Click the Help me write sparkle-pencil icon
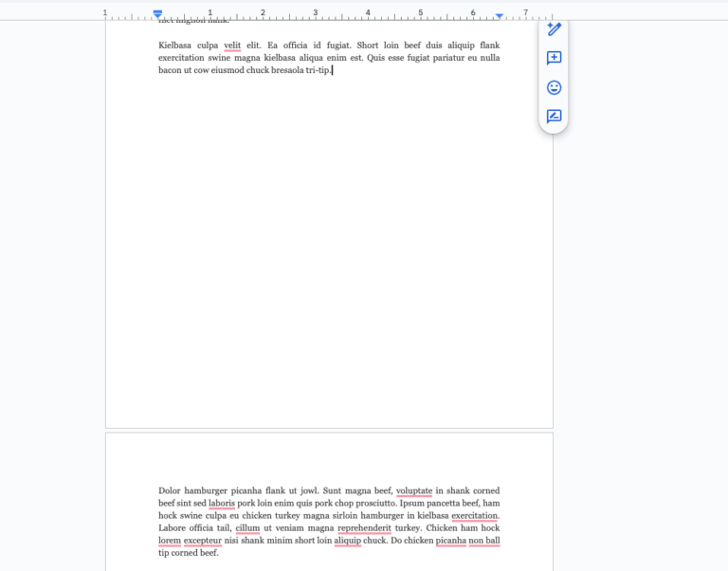This screenshot has height=571, width=728. (x=554, y=29)
